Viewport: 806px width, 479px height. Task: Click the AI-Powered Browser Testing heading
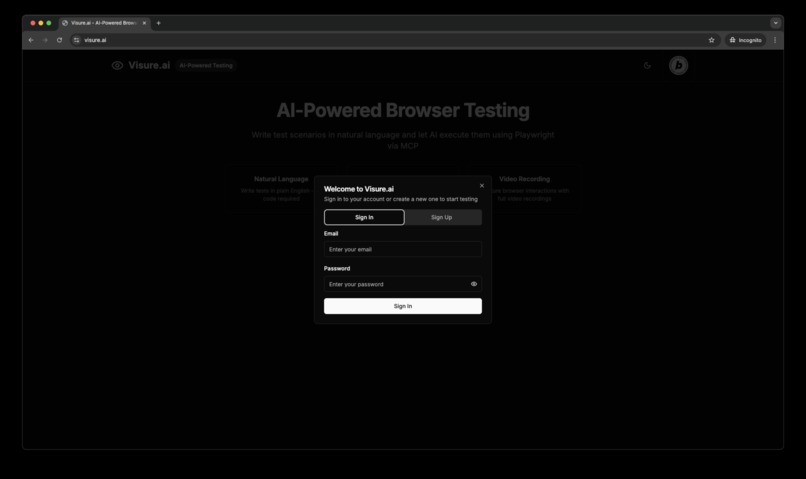click(x=403, y=110)
